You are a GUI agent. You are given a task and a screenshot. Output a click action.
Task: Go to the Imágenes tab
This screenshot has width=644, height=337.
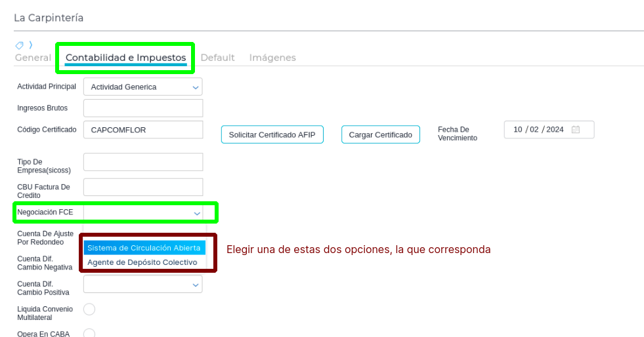point(272,58)
